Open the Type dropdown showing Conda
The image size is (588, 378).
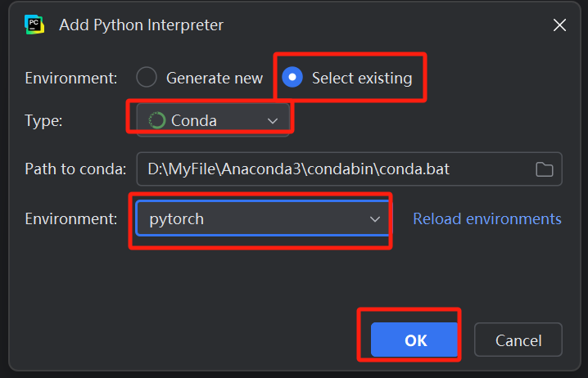[x=213, y=120]
